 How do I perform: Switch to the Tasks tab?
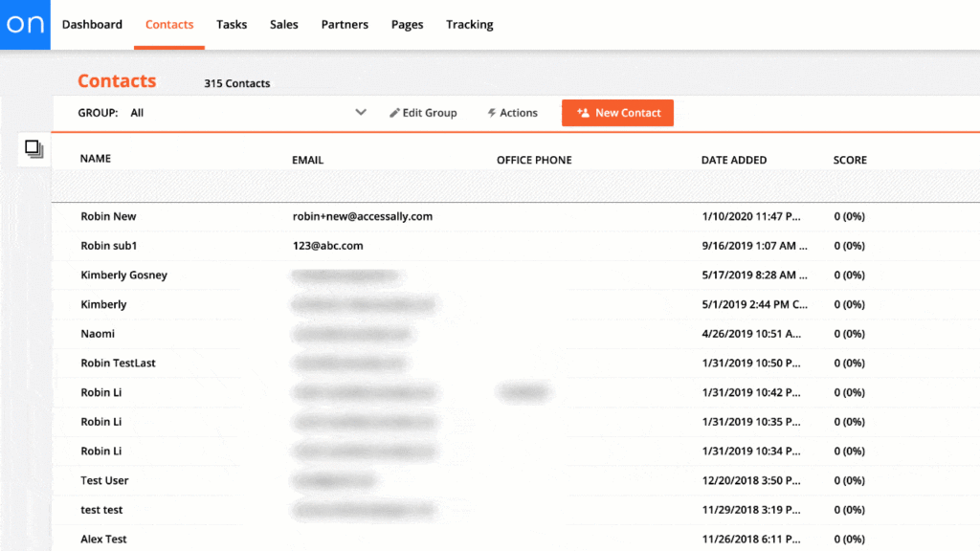point(232,24)
